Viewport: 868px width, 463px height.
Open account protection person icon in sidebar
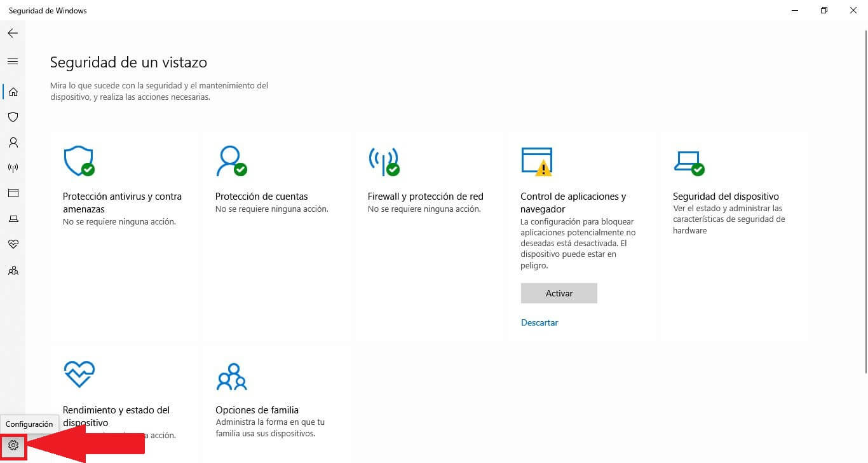point(13,142)
